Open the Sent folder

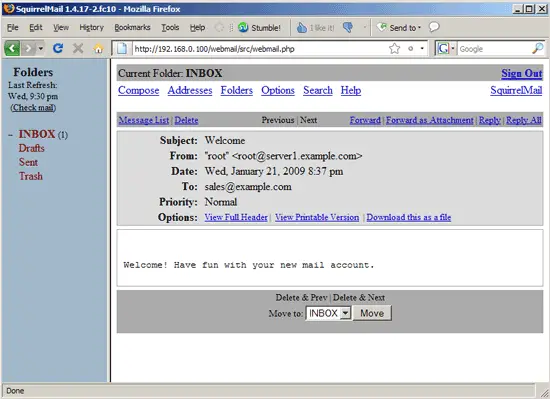28,162
